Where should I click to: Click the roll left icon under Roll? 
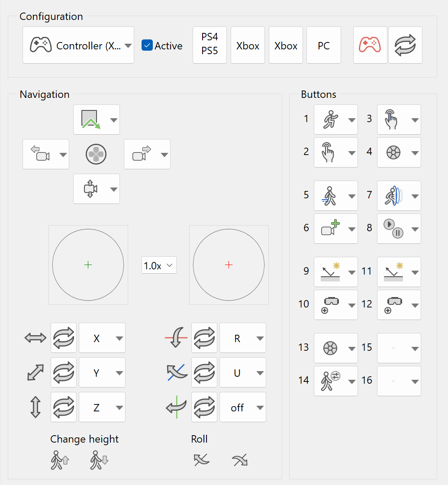coord(201,460)
